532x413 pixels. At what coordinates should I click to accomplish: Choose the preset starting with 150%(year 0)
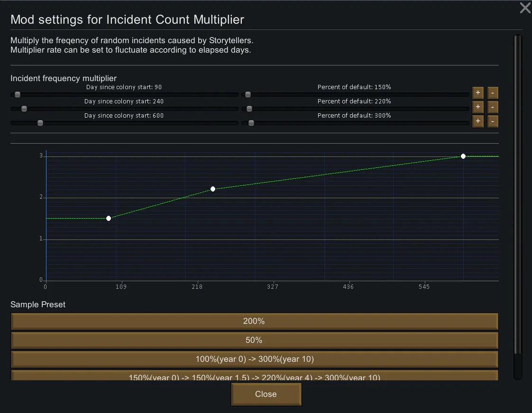coord(254,376)
